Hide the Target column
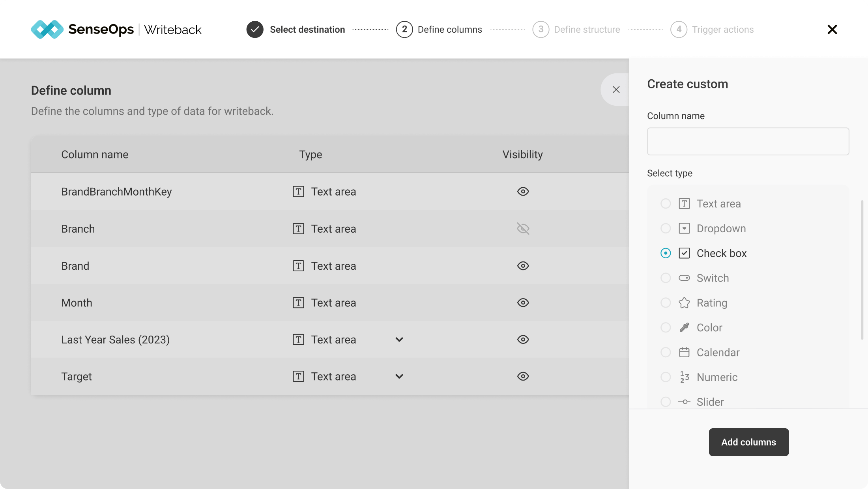The image size is (868, 489). [523, 377]
